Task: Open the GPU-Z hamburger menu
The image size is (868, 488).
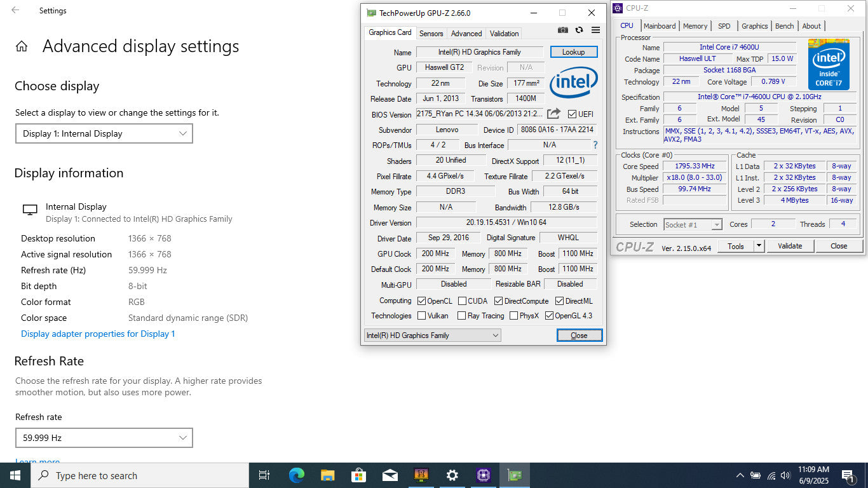Action: coord(595,30)
